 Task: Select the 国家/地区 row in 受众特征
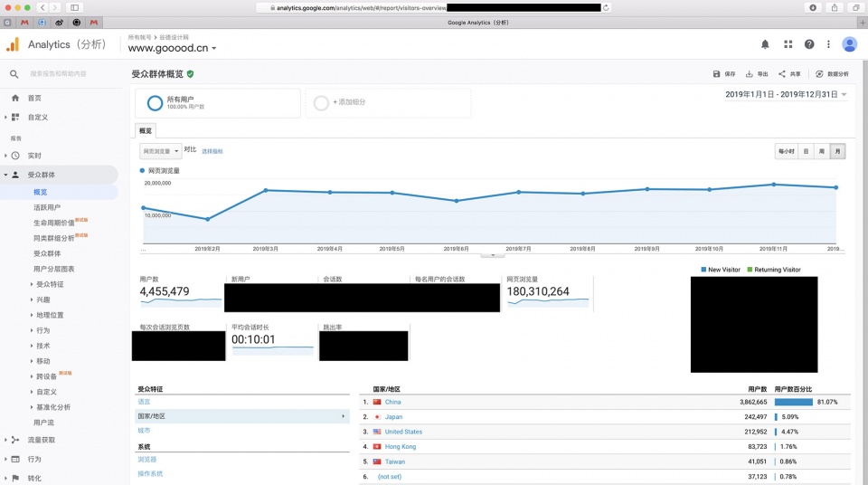(x=242, y=416)
